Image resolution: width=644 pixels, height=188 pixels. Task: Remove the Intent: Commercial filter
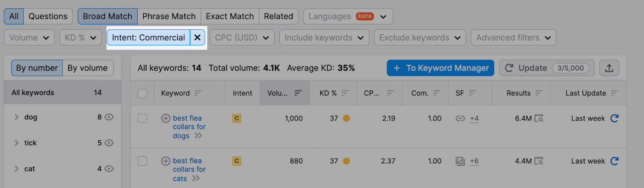click(197, 38)
